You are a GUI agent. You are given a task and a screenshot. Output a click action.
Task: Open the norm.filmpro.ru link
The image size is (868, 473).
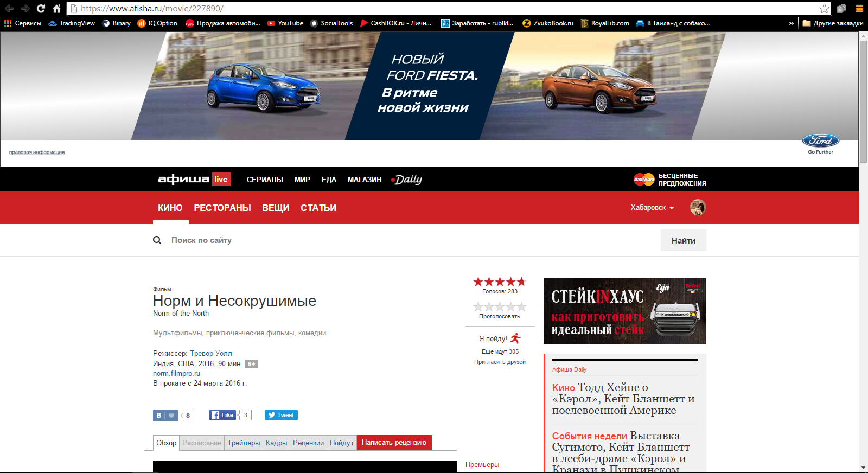(x=176, y=373)
